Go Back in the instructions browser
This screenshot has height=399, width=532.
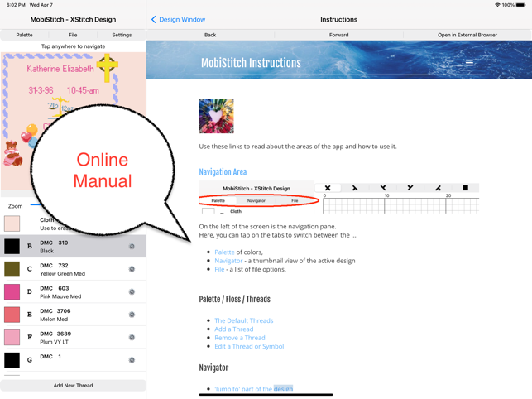point(210,35)
